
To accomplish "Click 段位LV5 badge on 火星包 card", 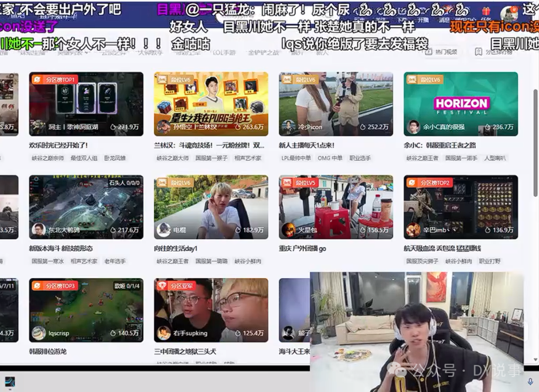I will pyautogui.click(x=300, y=183).
